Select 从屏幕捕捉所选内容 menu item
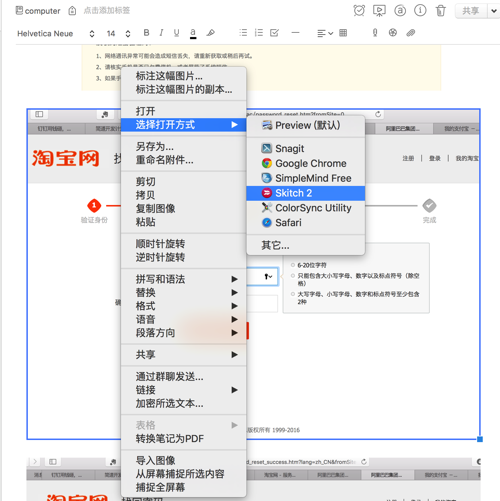The height and width of the screenshot is (501, 500). 184,474
